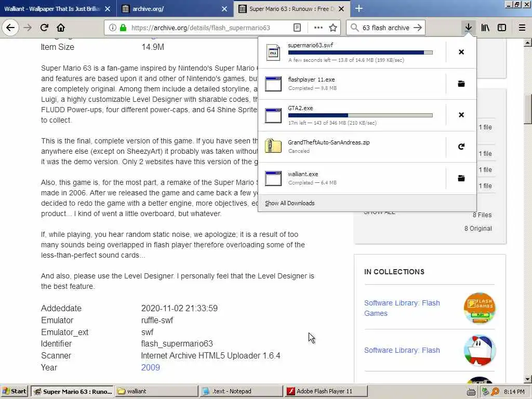Show sidebars from the toolbar
Image resolution: width=532 pixels, height=399 pixels.
click(501, 28)
